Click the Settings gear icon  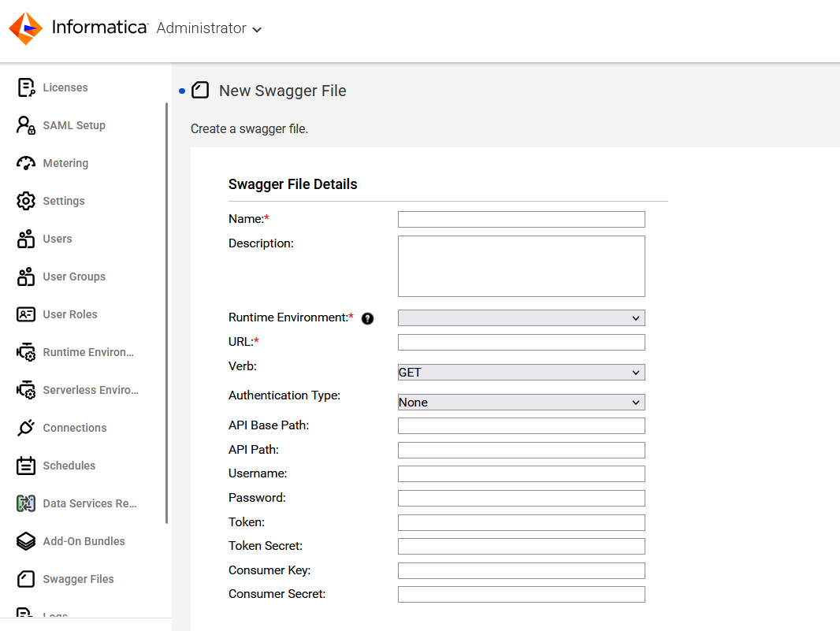point(26,201)
